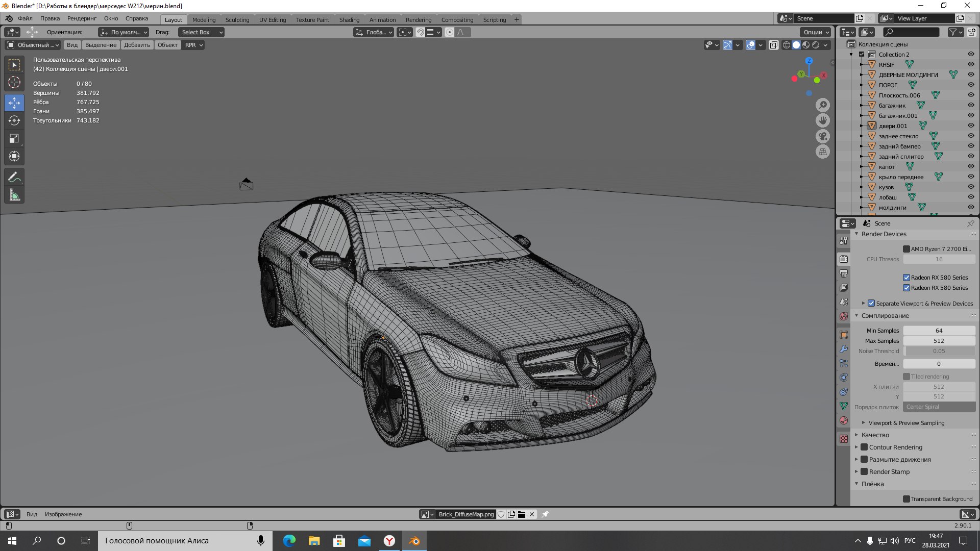
Task: Switch to the Shading workspace tab
Action: coord(349,20)
